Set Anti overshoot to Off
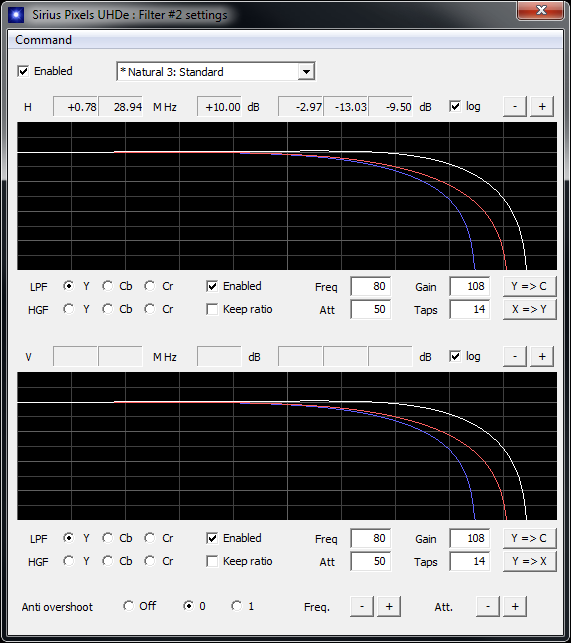571x643 pixels. click(x=128, y=606)
